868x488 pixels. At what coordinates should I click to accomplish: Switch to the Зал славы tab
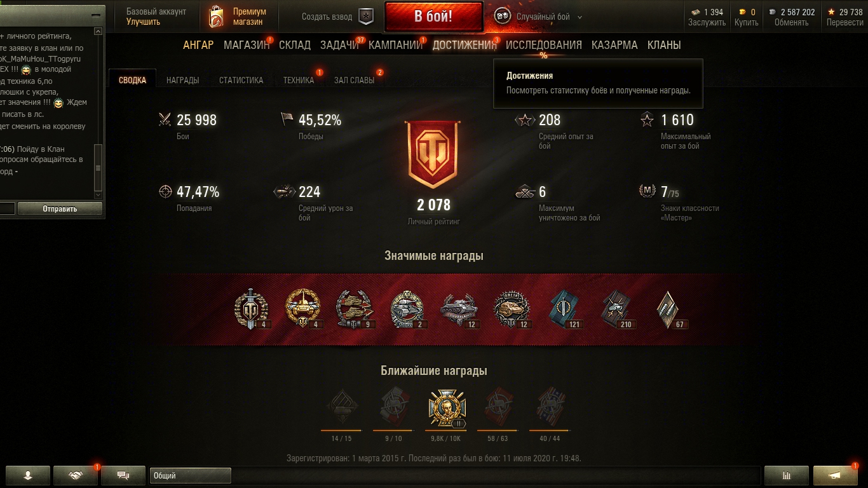[x=354, y=80]
